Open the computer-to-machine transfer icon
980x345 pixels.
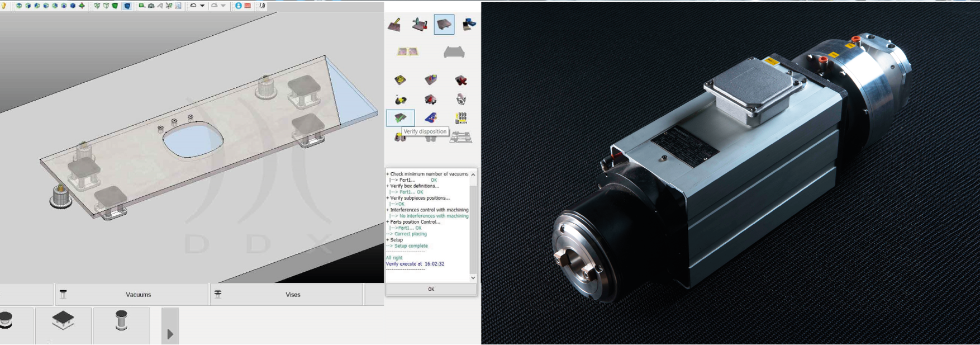[469, 25]
